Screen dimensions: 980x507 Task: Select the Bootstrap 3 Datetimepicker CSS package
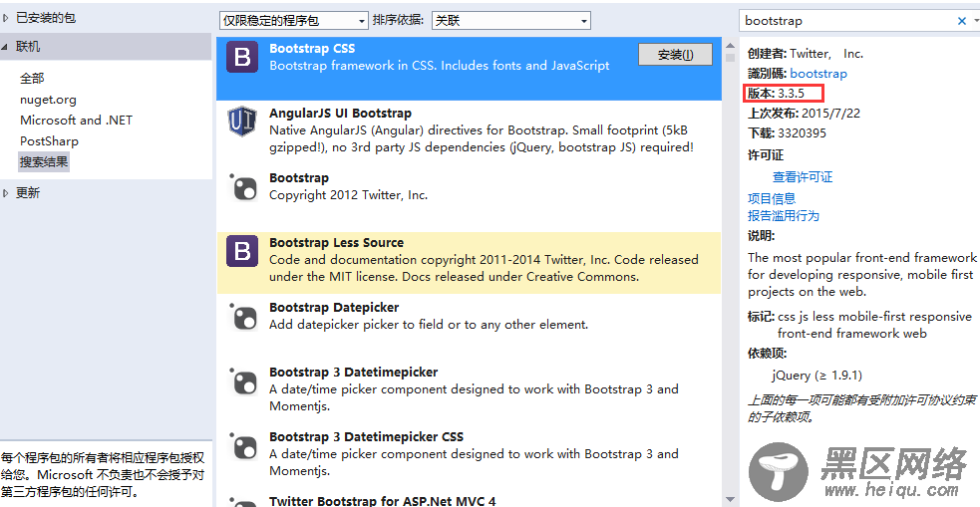469,454
